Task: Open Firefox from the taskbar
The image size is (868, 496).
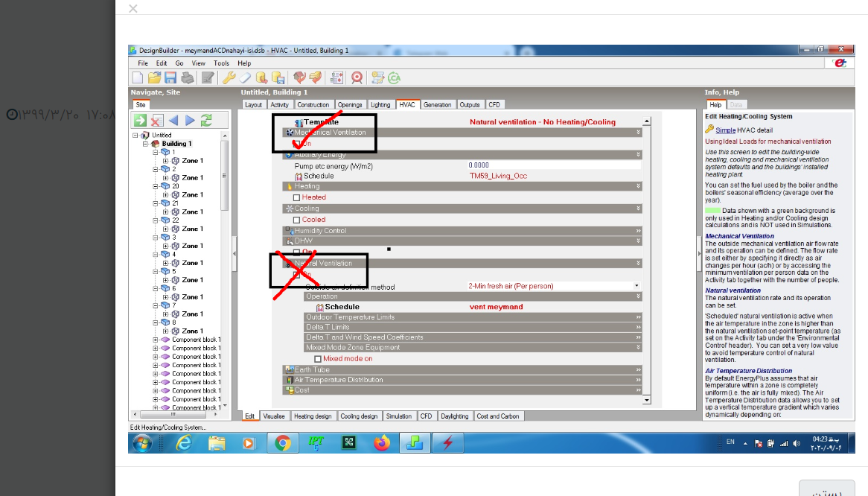Action: click(381, 443)
